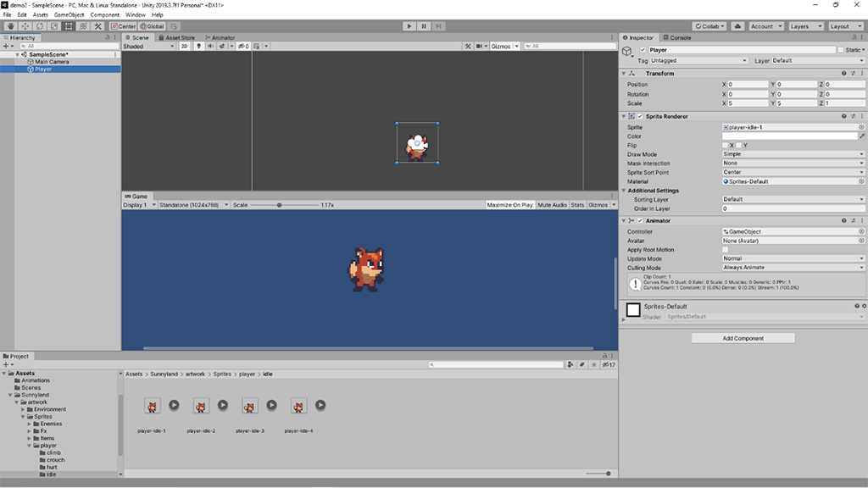
Task: Open the Draw Mode dropdown
Action: pyautogui.click(x=793, y=154)
